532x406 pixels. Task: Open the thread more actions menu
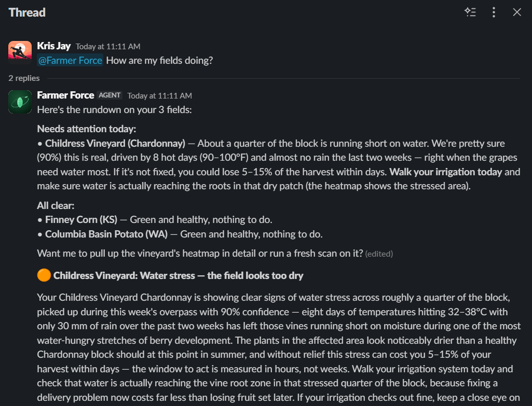(494, 12)
